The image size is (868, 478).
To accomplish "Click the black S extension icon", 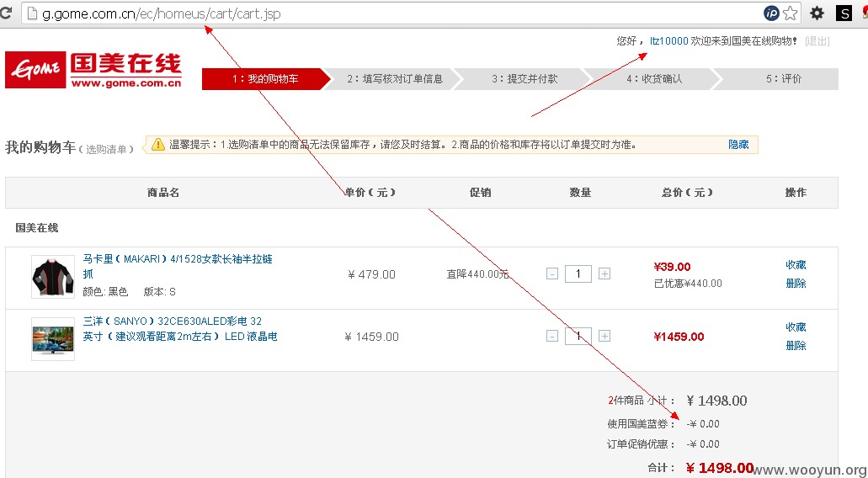I will coord(844,13).
